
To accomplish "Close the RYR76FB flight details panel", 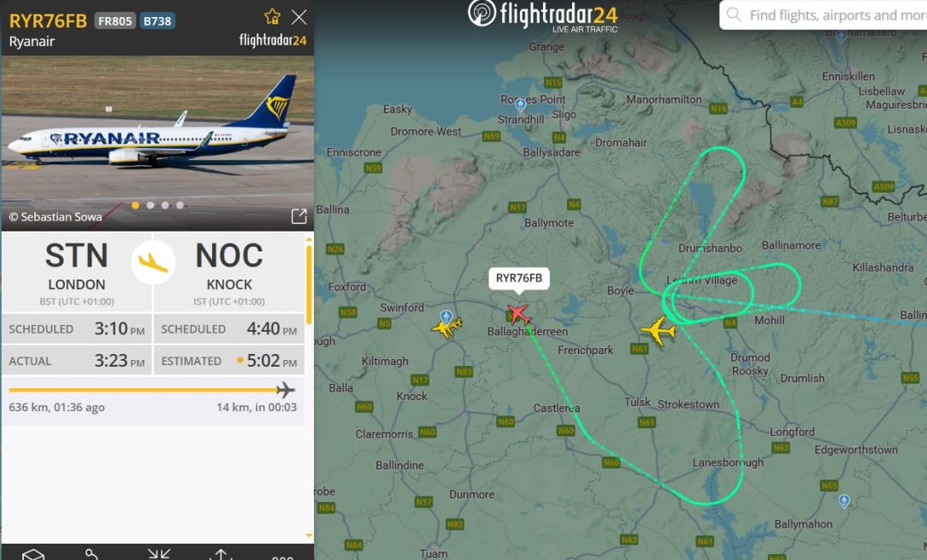I will (299, 17).
